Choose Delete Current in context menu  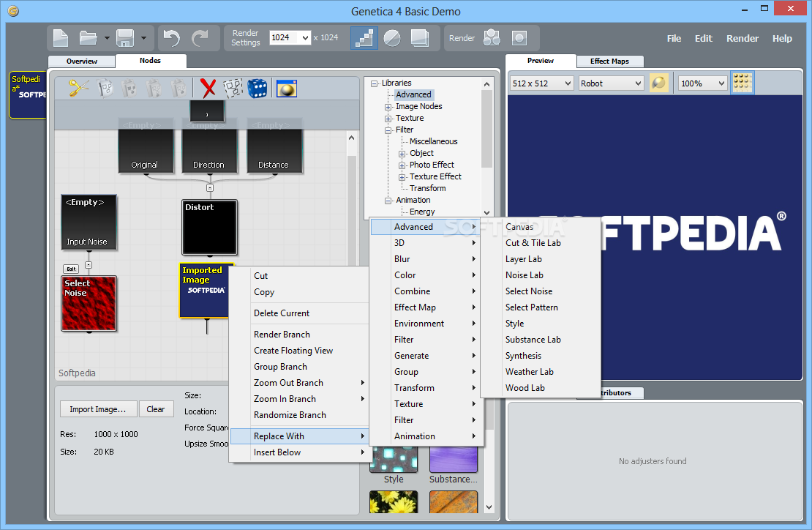point(299,313)
